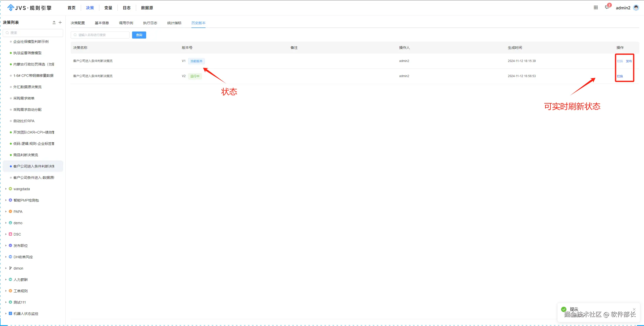This screenshot has width=644, height=326.
Task: Focus the 请输入名称进行搜索 input field
Action: (101, 35)
